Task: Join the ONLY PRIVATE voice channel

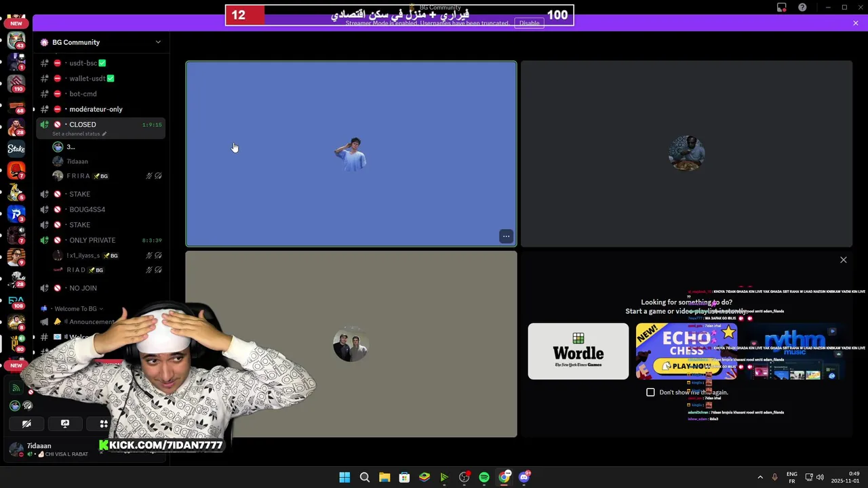Action: pos(101,240)
